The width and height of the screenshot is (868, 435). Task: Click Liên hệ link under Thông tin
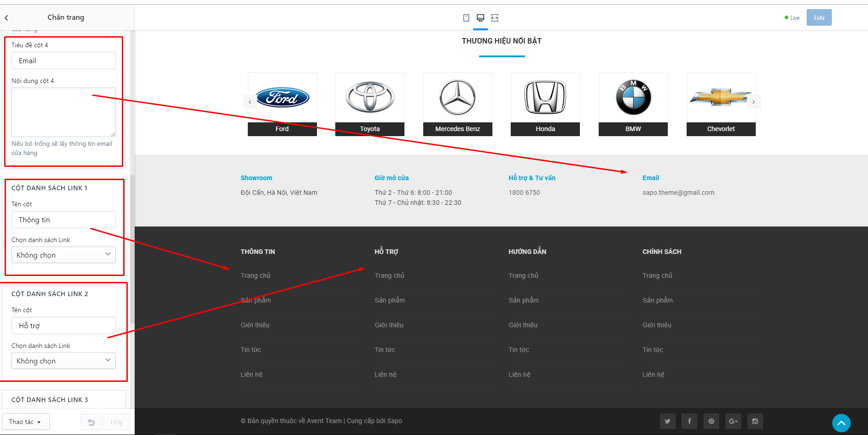251,374
